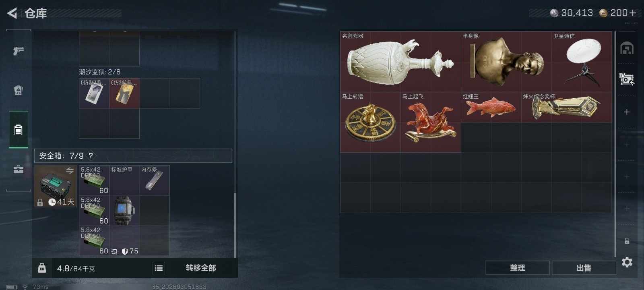Screen dimensions: 644x290
Task: Click the locked storage slot padlock on right
Action: coord(627,241)
